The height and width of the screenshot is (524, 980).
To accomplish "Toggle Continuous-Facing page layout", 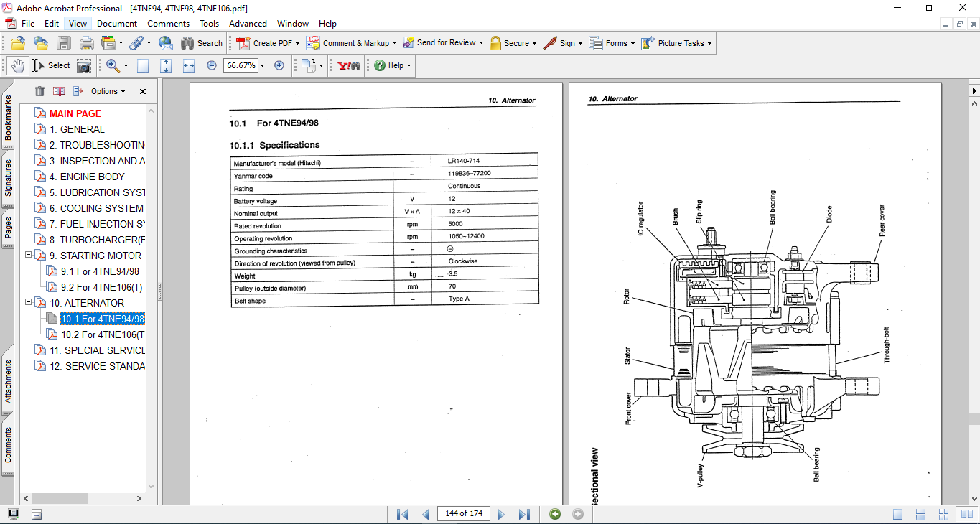I will (943, 514).
